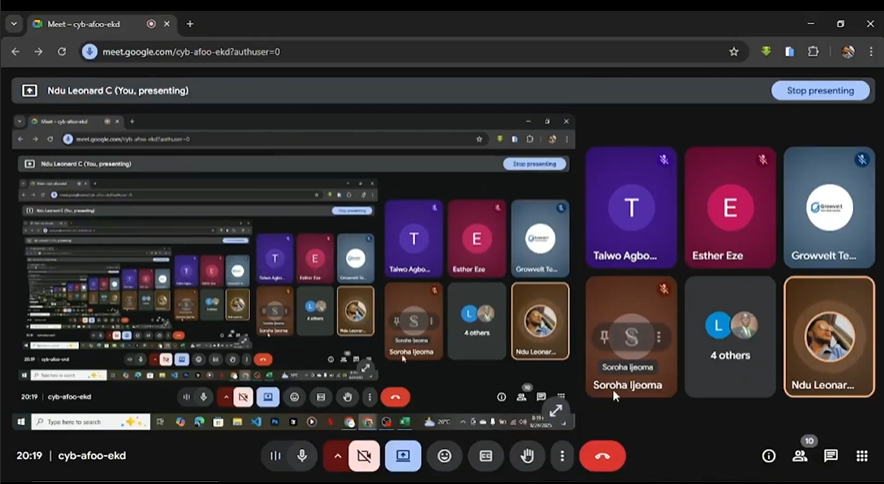Open more options three-dot menu in call bar

click(562, 456)
